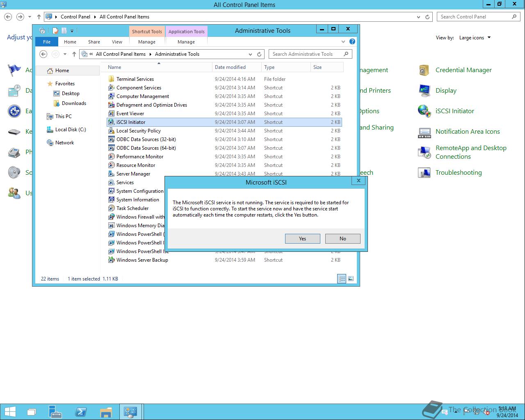Image resolution: width=525 pixels, height=420 pixels.
Task: Refresh the Administrative Tools folder
Action: [259, 54]
